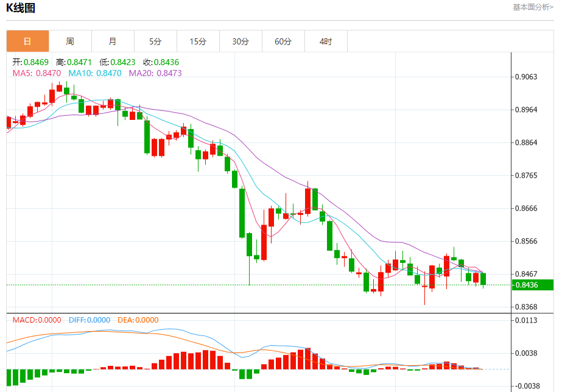Click the 0.8864 price axis label
This screenshot has height=392, width=562.
pyautogui.click(x=526, y=142)
